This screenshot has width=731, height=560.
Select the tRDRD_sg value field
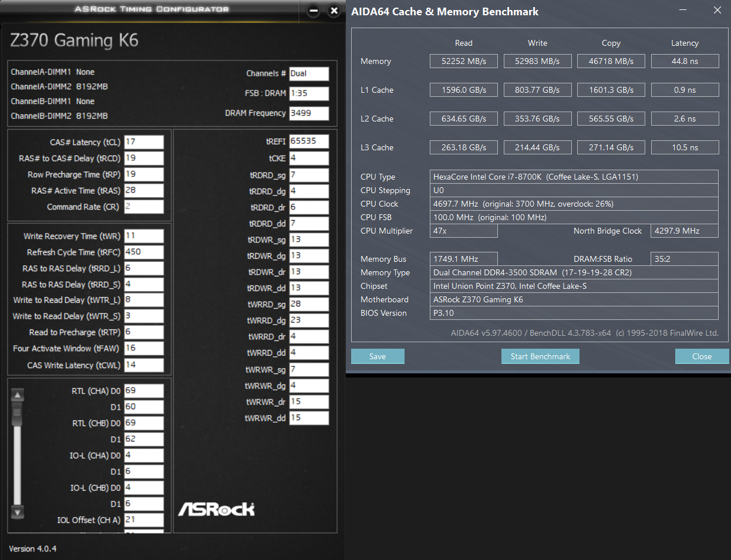(309, 175)
